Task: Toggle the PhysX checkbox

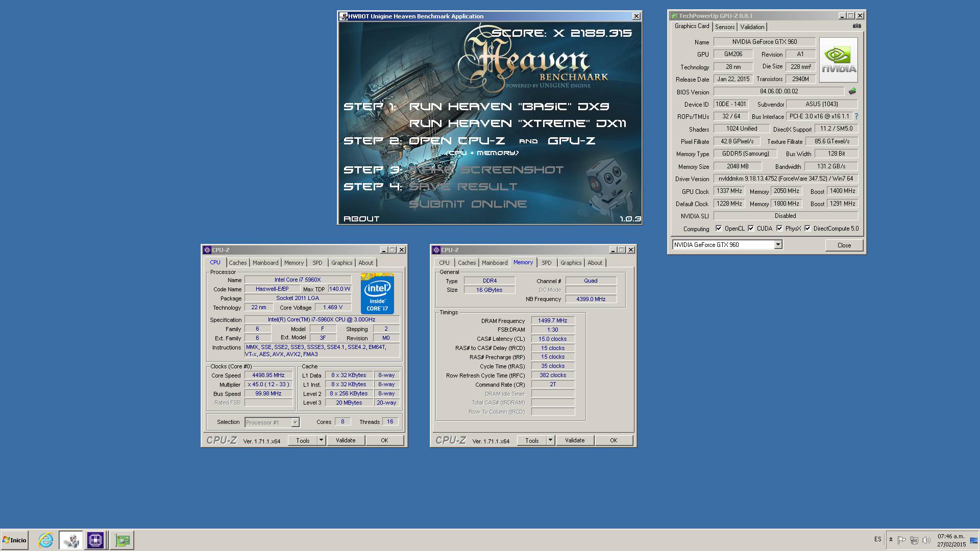Action: point(779,229)
